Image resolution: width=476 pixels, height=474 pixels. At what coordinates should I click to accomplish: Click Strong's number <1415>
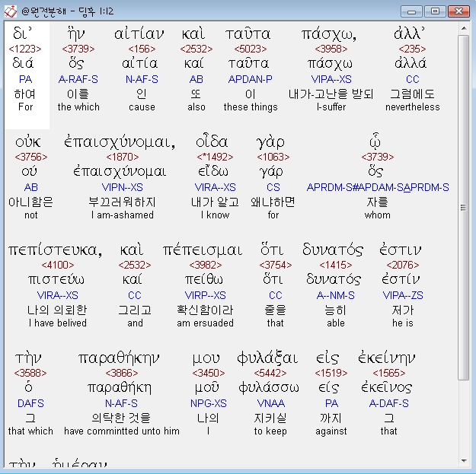click(335, 265)
